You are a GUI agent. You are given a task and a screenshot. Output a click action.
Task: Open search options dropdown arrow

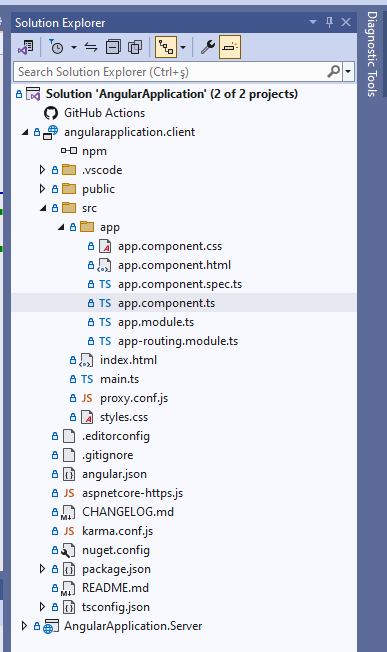point(348,72)
